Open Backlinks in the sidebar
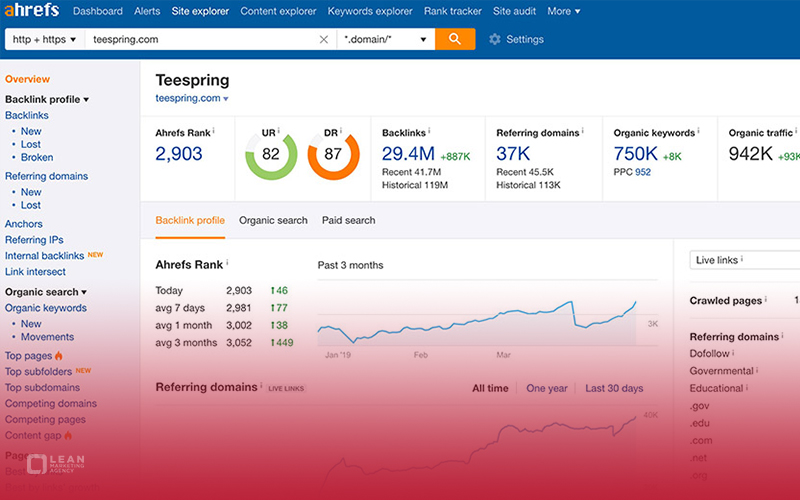The height and width of the screenshot is (500, 800). tap(27, 115)
